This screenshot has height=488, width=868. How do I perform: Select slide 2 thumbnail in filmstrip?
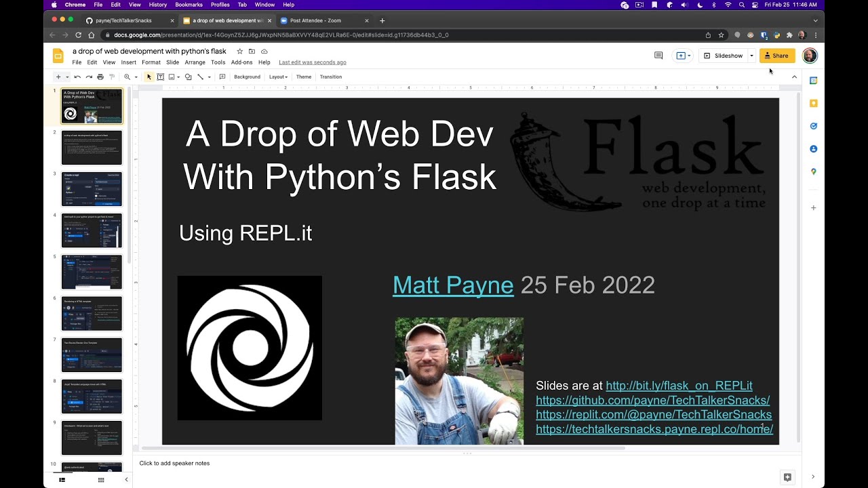point(92,148)
